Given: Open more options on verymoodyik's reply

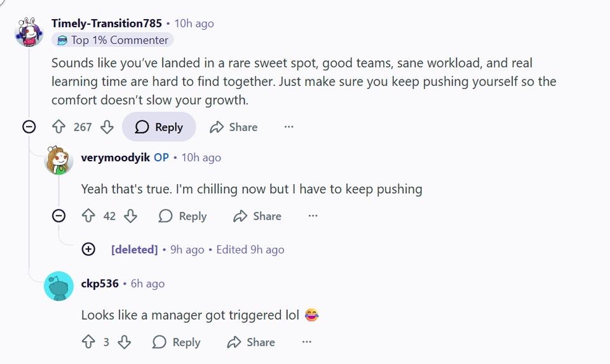Looking at the screenshot, I should 313,216.
